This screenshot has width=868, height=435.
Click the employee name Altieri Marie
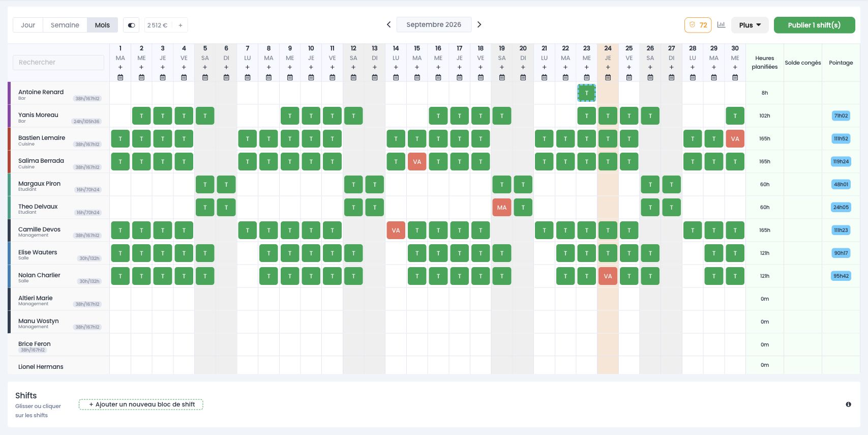(x=35, y=298)
